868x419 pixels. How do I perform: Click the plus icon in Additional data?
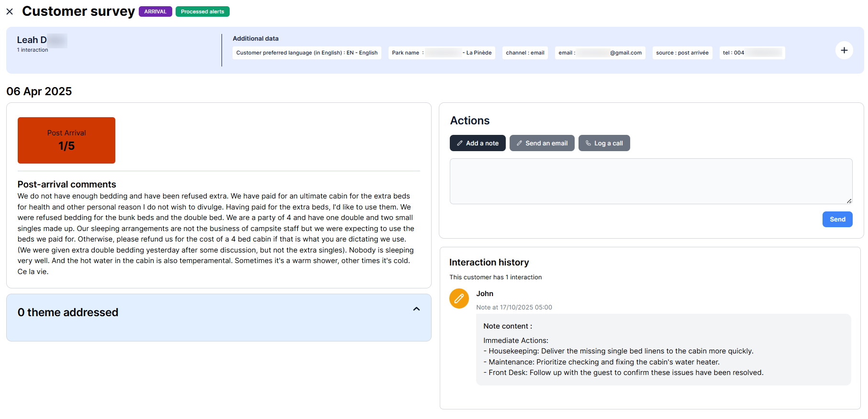click(844, 50)
